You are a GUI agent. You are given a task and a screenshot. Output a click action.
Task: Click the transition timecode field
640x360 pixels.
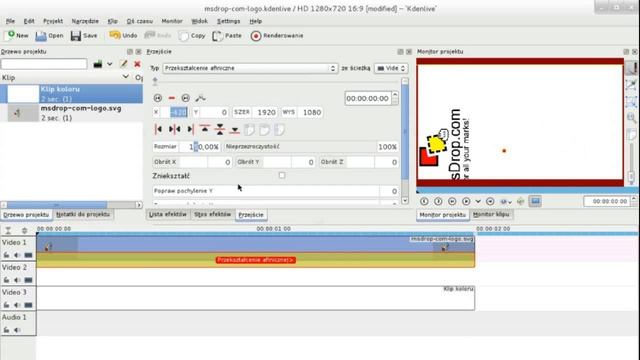click(367, 98)
